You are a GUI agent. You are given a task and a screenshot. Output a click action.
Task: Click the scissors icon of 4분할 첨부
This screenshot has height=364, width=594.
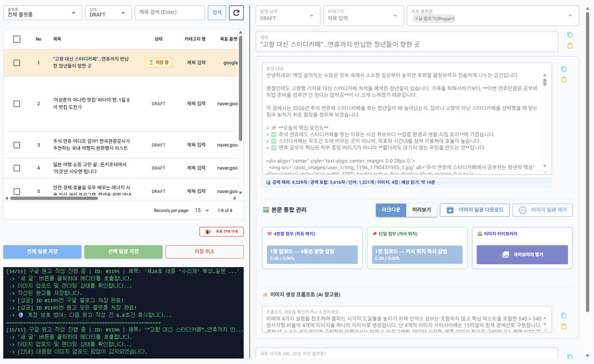(269, 234)
